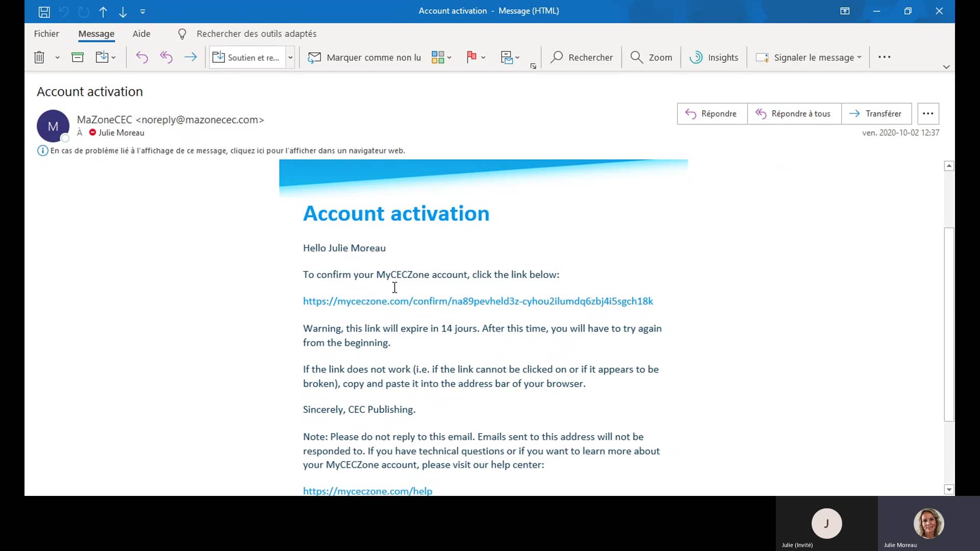This screenshot has width=980, height=551.
Task: Click the Répondre button
Action: click(x=712, y=113)
